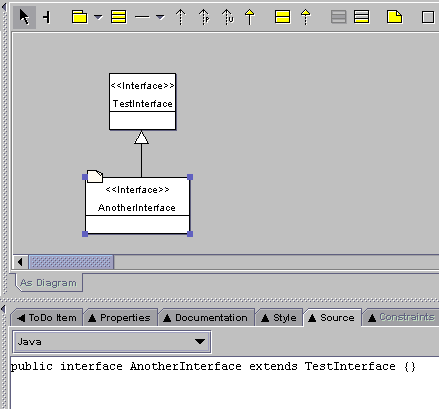This screenshot has width=439, height=409.
Task: Select the Permission arrow tool marked P
Action: pyautogui.click(x=204, y=17)
